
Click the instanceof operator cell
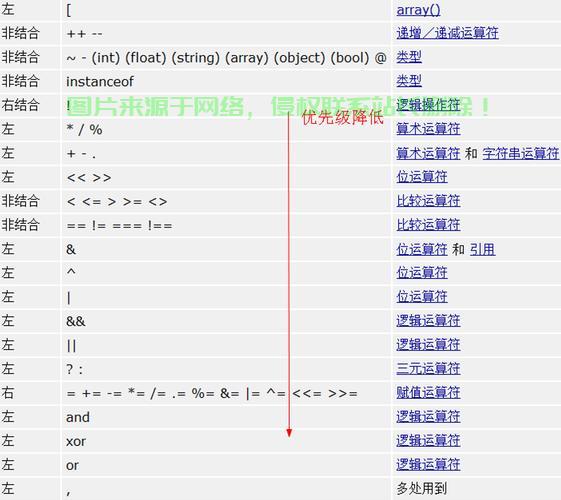(226, 82)
